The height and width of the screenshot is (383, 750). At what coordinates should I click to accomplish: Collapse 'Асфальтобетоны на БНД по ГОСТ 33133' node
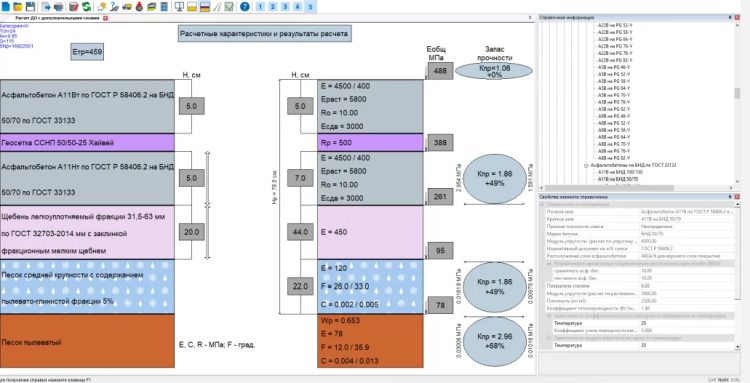(586, 165)
